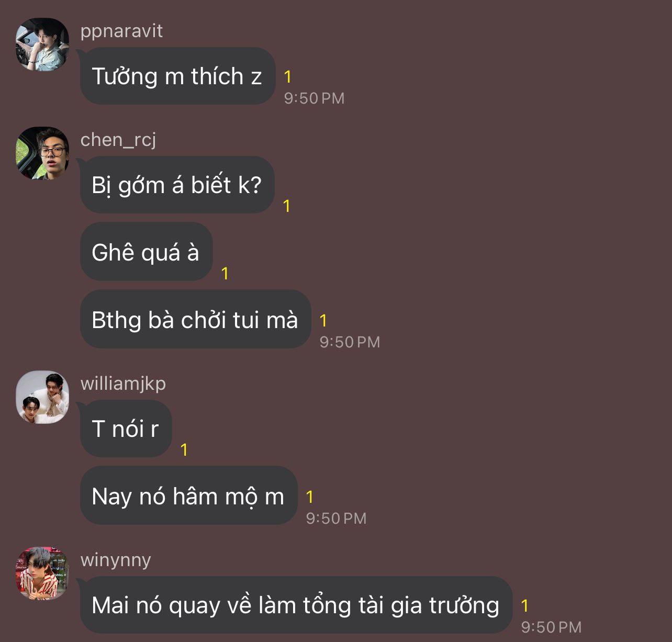Click read count beside 'Ghê quá à'
Image resolution: width=672 pixels, height=642 pixels.
[x=225, y=273]
